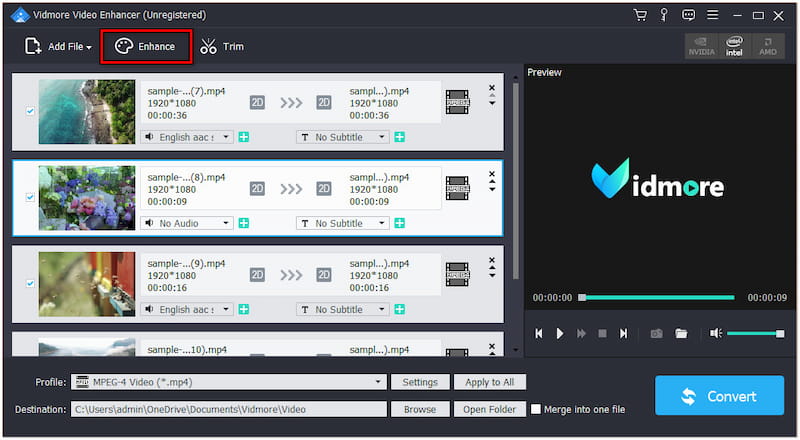Click the film format icon of the first video
800x440 pixels.
457,102
